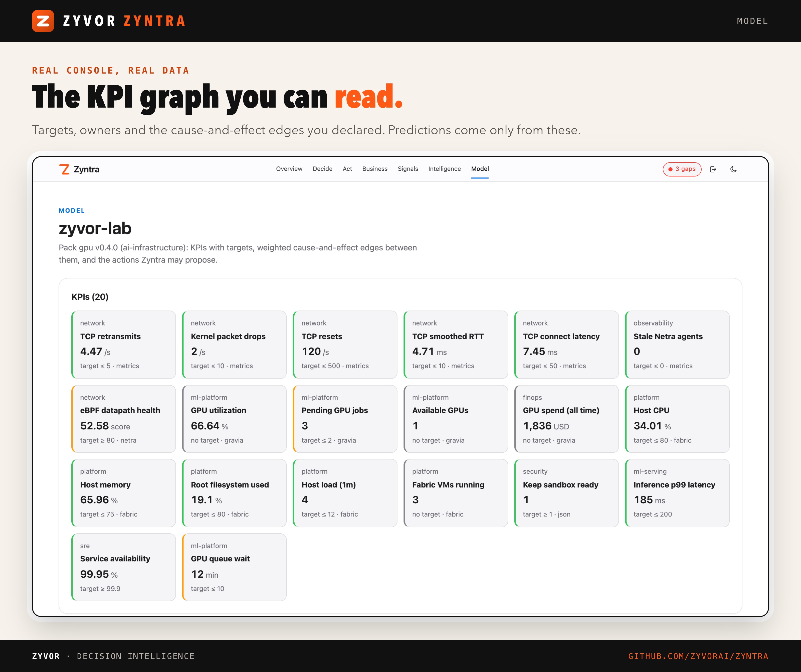Viewport: 801px width, 672px height.
Task: Click the KPIs (20) section heading
Action: coord(90,297)
